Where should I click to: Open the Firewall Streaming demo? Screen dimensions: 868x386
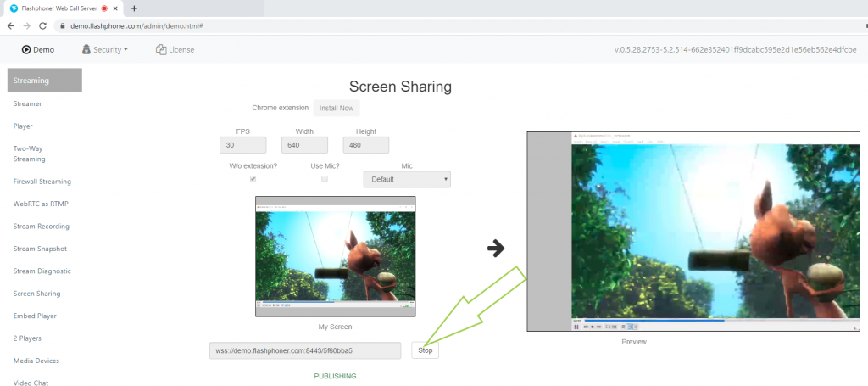(42, 181)
